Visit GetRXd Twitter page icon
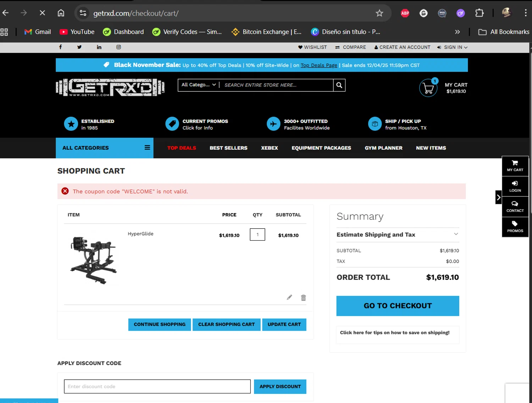 coord(79,47)
